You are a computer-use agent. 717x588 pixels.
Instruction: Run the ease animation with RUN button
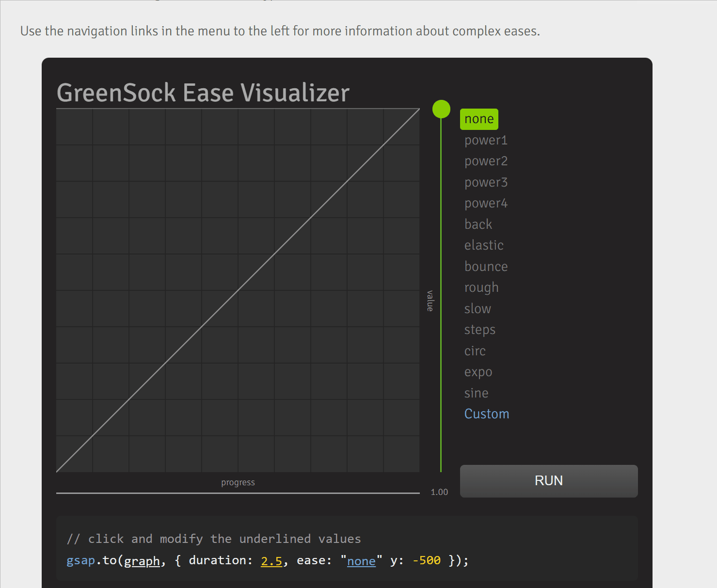click(x=549, y=481)
